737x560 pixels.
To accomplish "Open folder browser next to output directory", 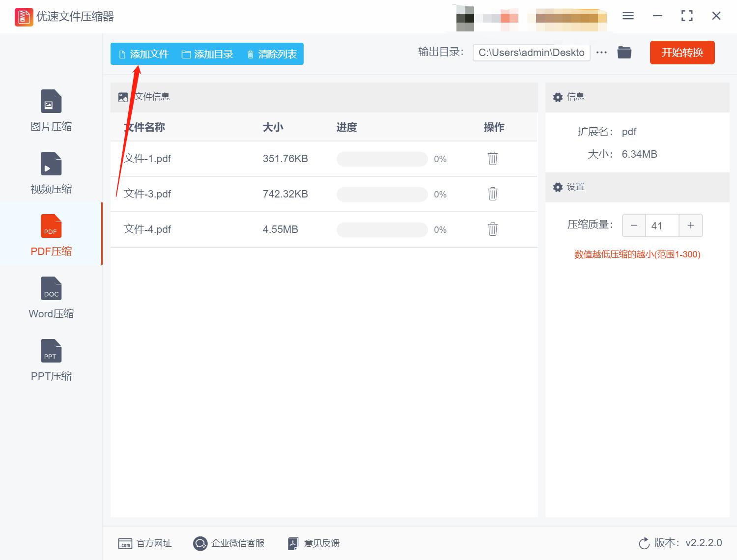I will (624, 52).
